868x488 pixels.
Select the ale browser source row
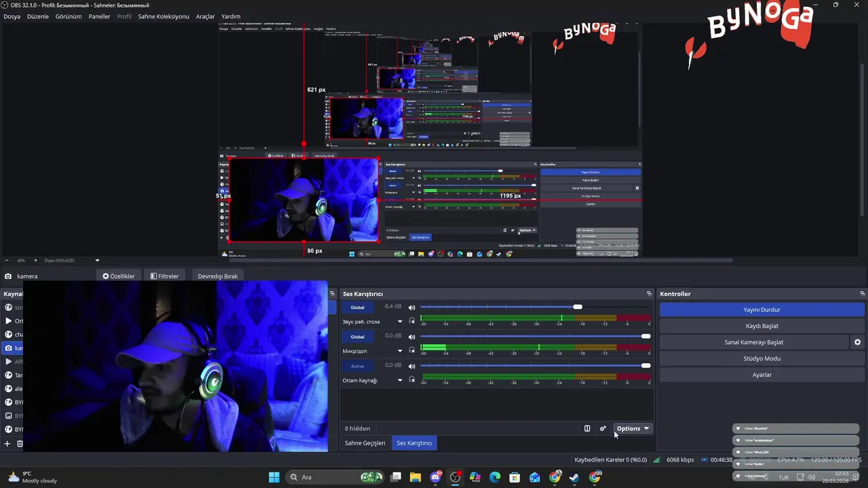coord(12,389)
